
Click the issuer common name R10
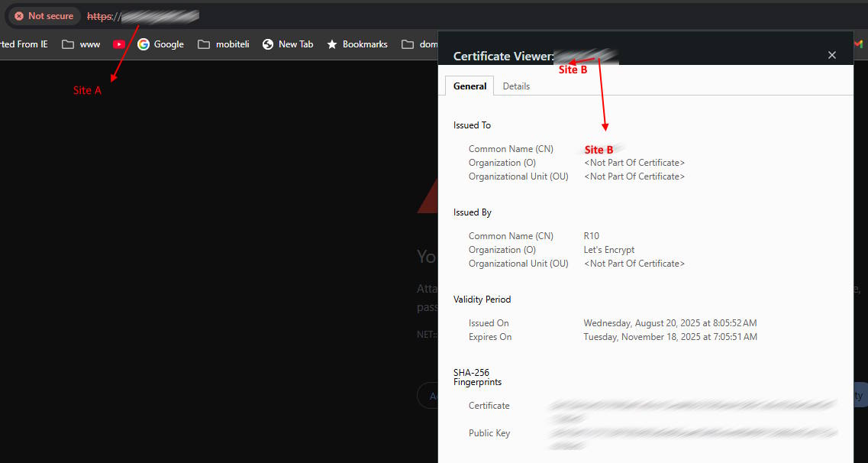point(591,236)
